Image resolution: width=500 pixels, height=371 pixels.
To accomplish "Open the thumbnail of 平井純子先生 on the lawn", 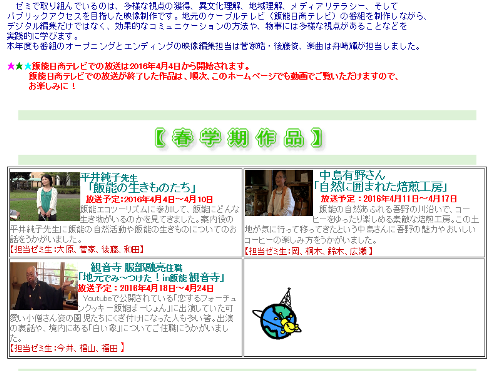I will [45, 196].
